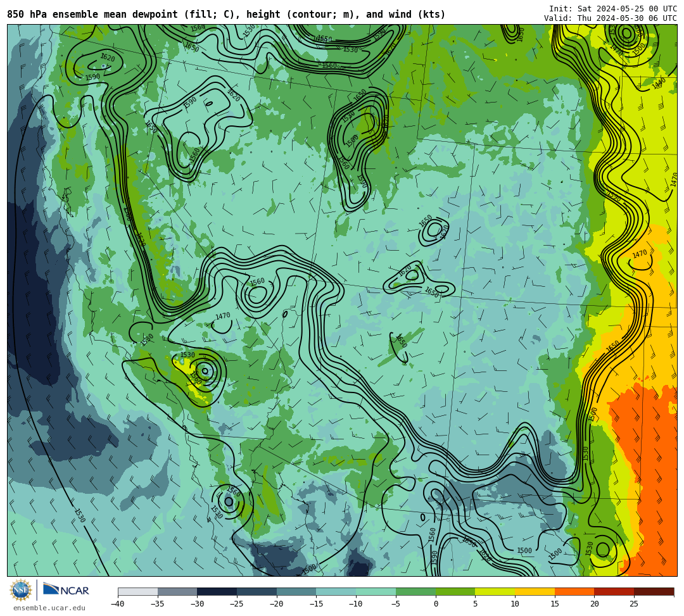Click the Init: Sat 2024-05-25 00 UTC label
The width and height of the screenshot is (684, 616).
click(613, 9)
